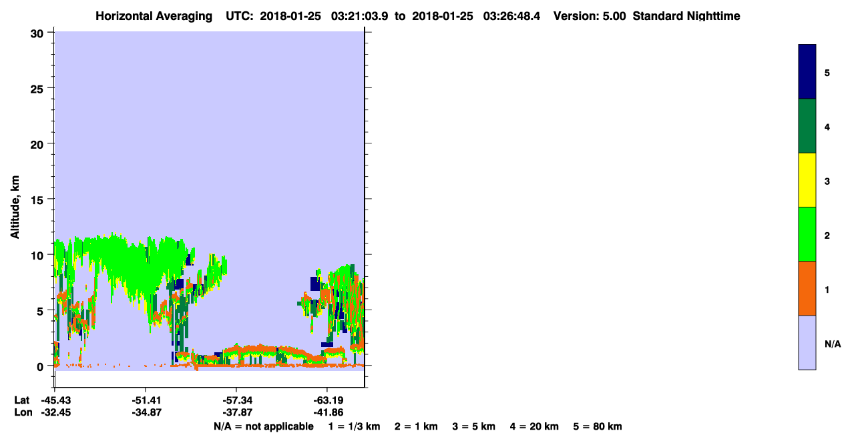Click the longitude value -41.86
The width and height of the screenshot is (868, 445).
327,412
